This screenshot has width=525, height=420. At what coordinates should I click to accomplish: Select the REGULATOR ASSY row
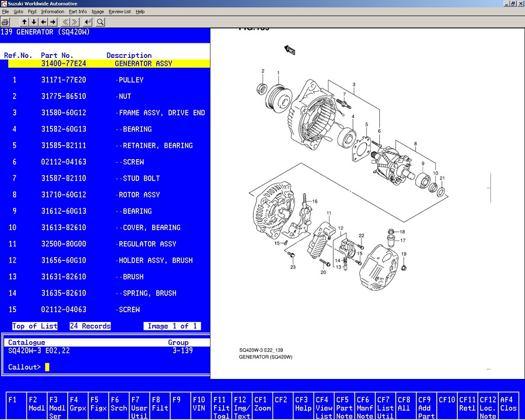[x=105, y=244]
